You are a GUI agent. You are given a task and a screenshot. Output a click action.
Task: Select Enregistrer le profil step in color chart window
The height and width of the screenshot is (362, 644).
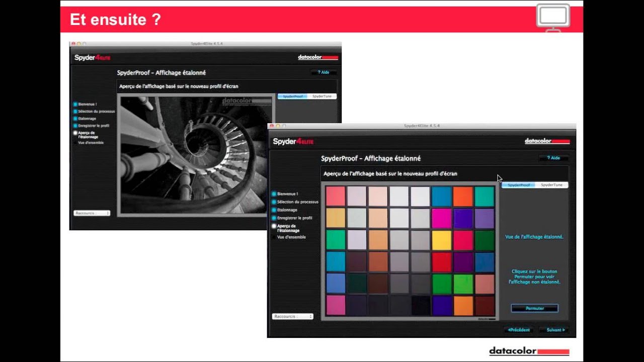(292, 218)
